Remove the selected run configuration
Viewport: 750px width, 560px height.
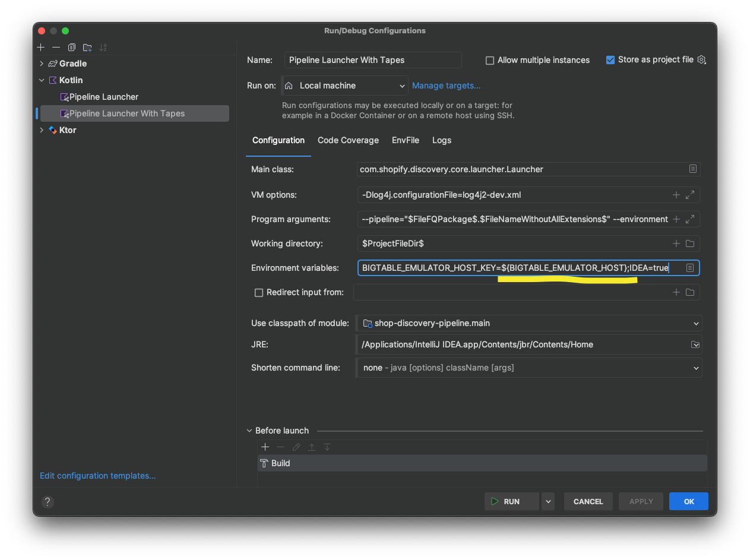point(56,47)
